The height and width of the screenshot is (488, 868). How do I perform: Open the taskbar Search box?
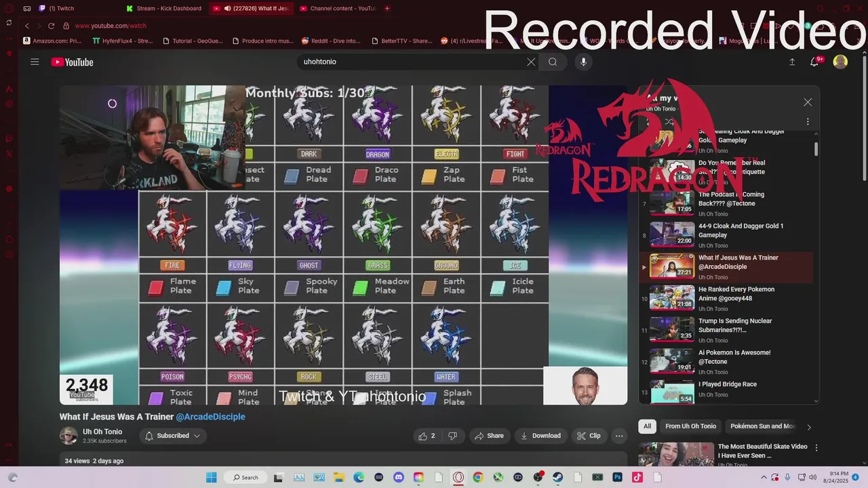(244, 477)
